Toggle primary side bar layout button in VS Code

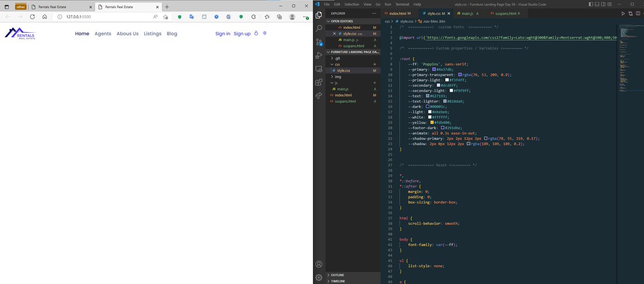coord(591,4)
